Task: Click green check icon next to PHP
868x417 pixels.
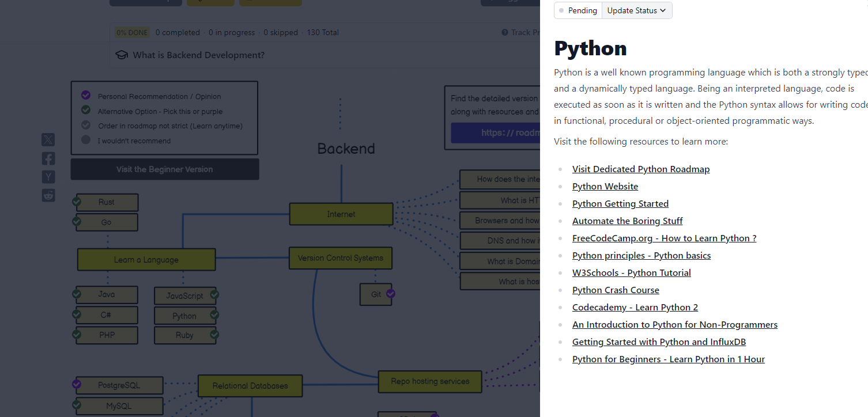Action: tap(77, 334)
